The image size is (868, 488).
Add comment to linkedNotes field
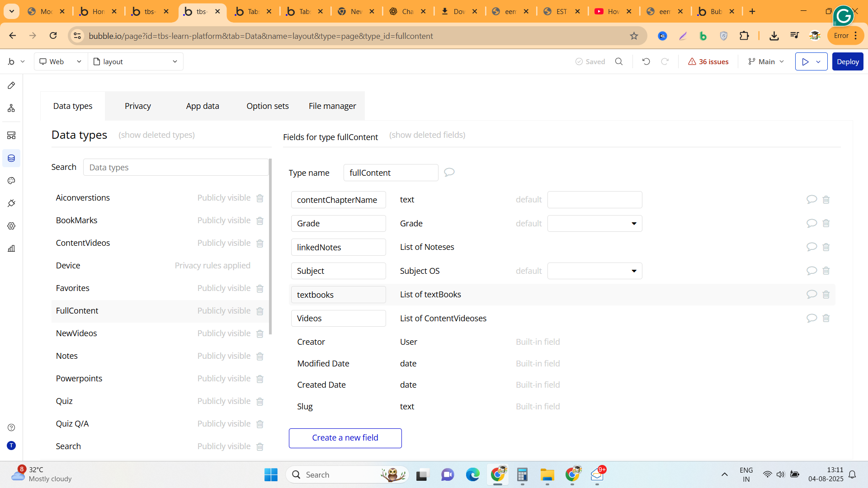[x=811, y=247]
